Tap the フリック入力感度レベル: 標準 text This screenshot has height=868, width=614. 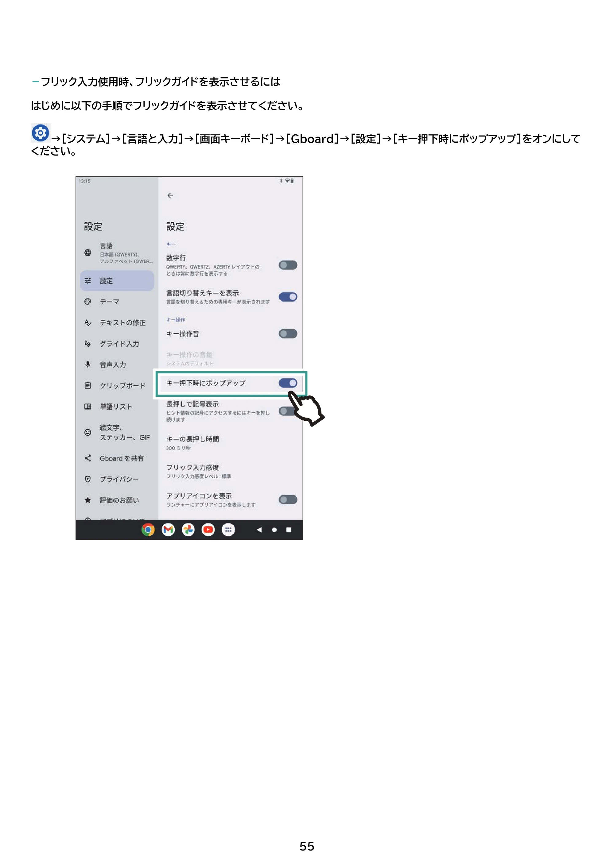tap(199, 476)
